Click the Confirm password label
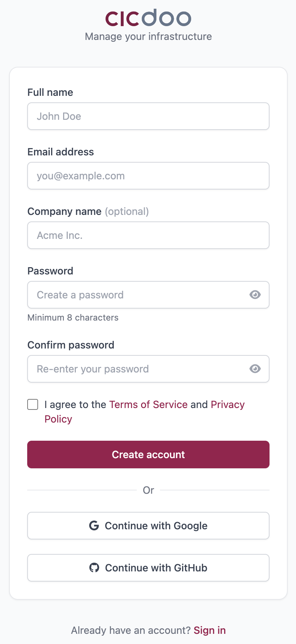This screenshot has height=644, width=296. (x=71, y=345)
